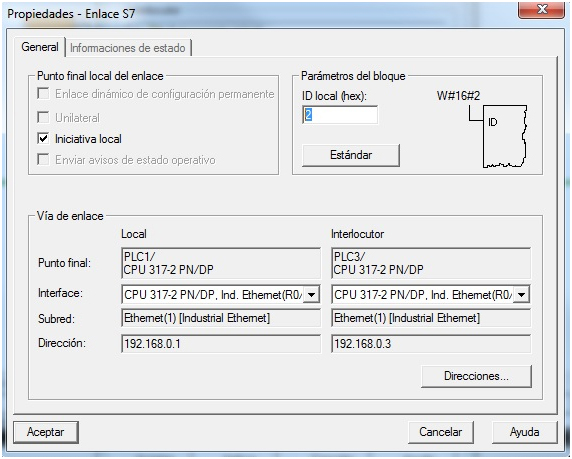Tick Enlace dinámico de configuración permanente
Screen dimensions: 572x459
pos(43,93)
